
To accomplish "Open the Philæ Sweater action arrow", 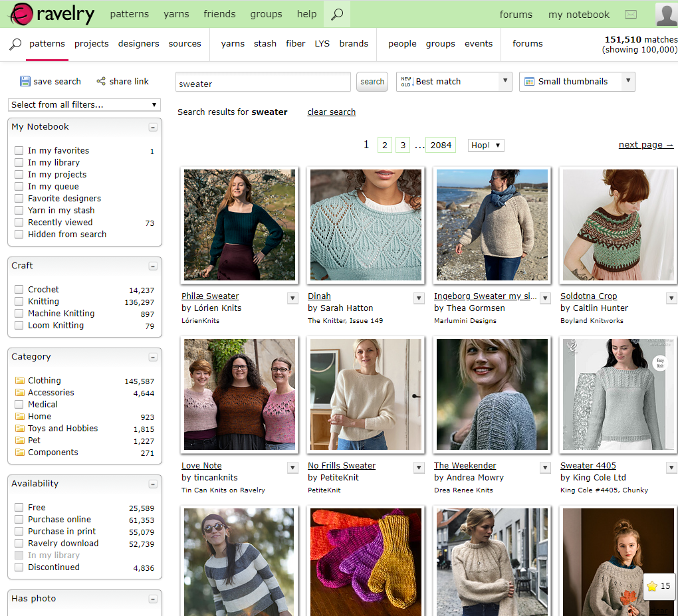I will click(x=292, y=298).
